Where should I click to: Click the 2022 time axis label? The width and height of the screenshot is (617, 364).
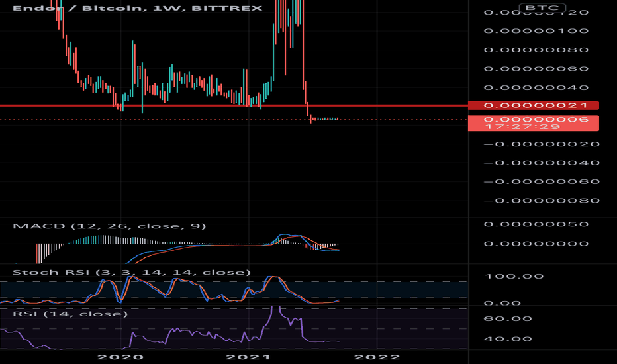[377, 357]
